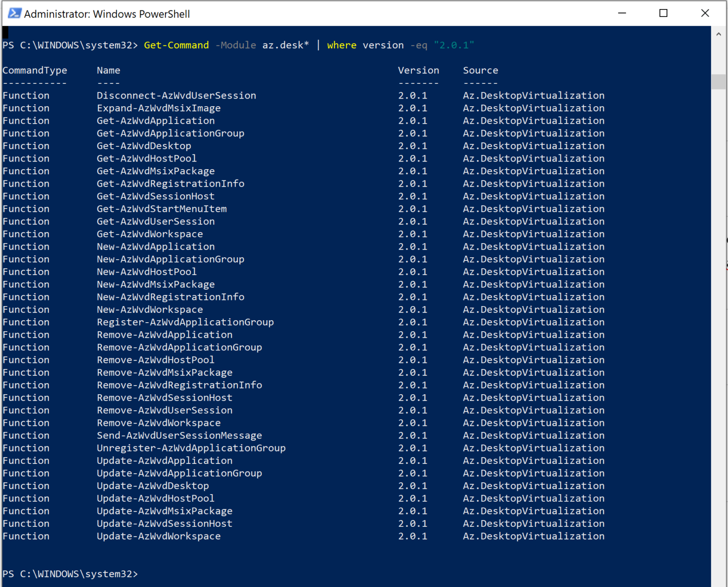
Task: Click the yellow Get-Command text
Action: coord(176,45)
